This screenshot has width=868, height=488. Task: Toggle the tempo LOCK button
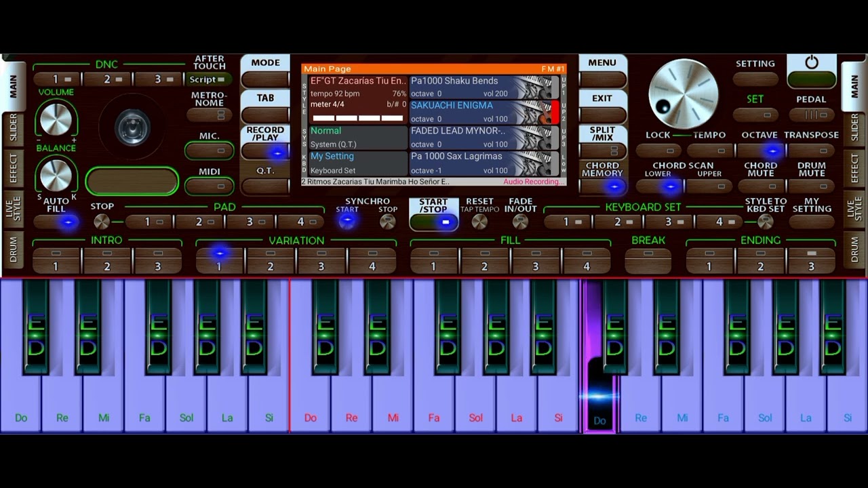coord(658,150)
